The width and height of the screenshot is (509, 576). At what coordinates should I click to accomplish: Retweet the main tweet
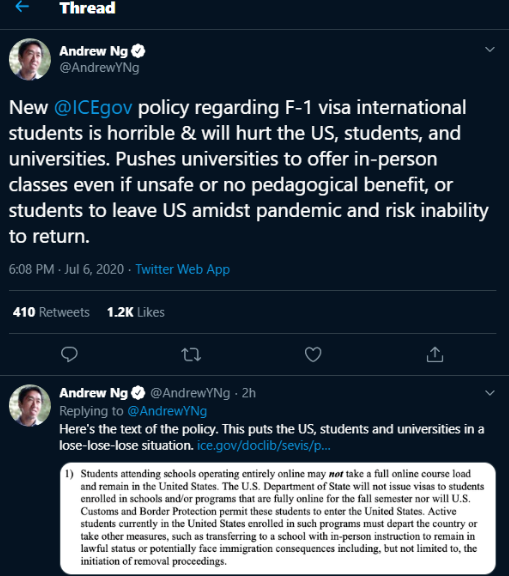click(x=191, y=355)
